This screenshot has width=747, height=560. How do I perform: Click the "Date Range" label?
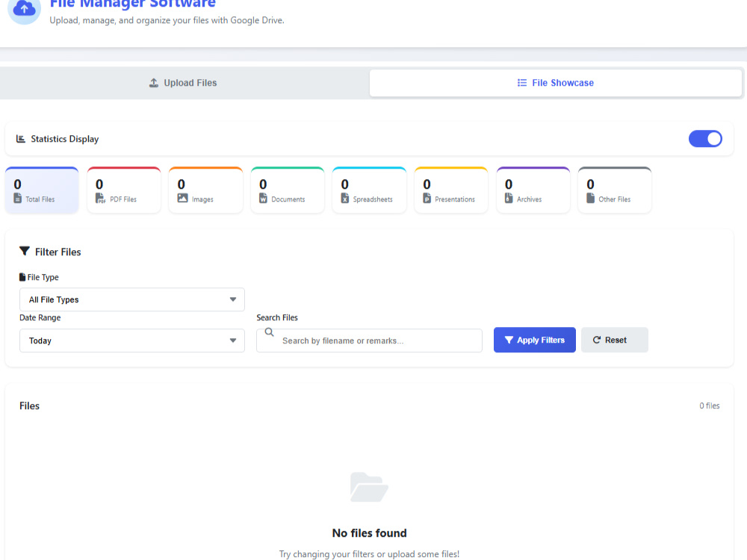click(x=40, y=317)
